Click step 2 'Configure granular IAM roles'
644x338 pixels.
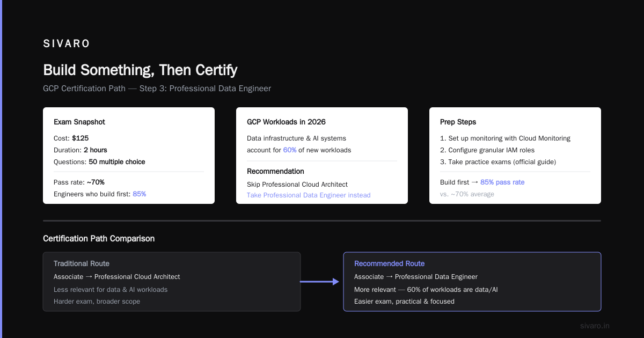click(x=487, y=150)
